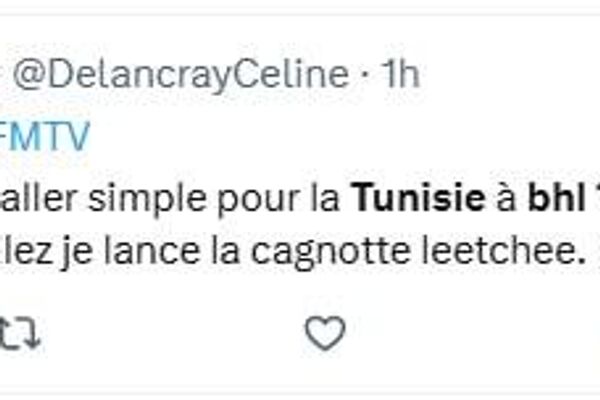The image size is (600, 400).
Task: Open the @DelancrayCeline profile handle
Action: [x=181, y=74]
